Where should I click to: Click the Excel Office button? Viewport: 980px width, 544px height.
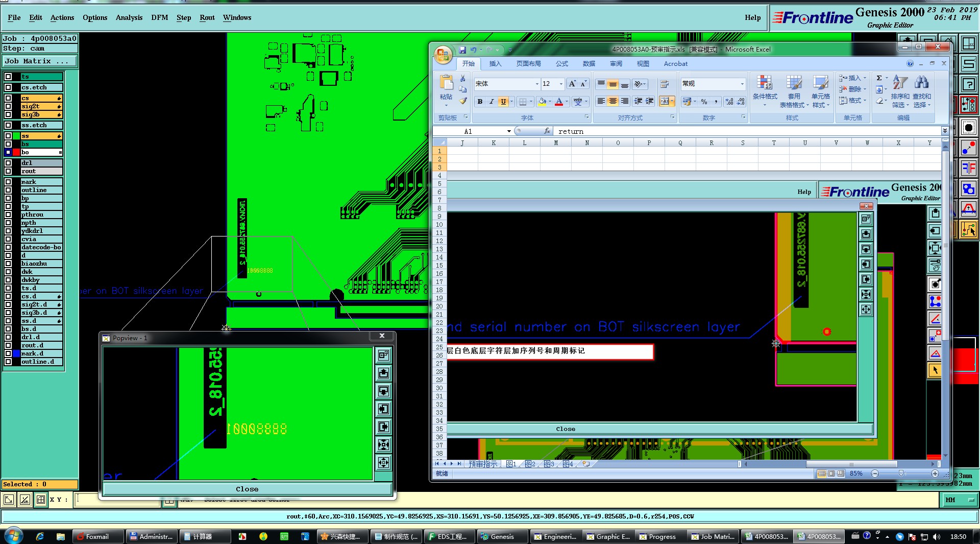(x=443, y=54)
